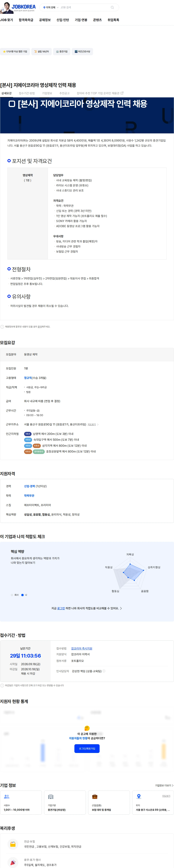Open the 지역 전체 region dropdown
174x868 pixels.
[51, 7]
